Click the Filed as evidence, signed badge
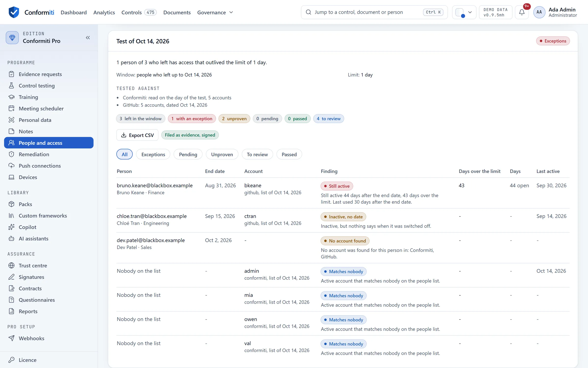 [x=190, y=135]
